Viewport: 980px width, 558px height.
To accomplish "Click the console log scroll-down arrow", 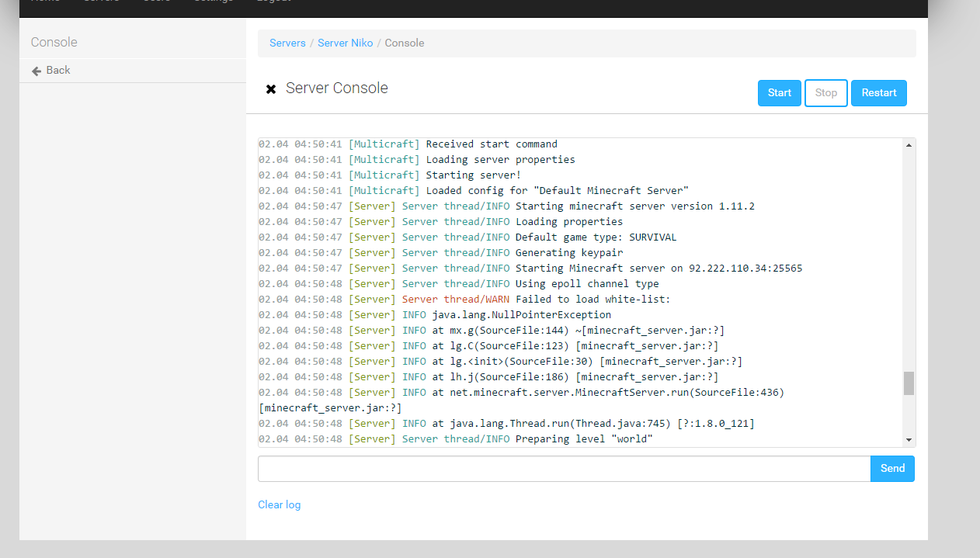I will (909, 440).
